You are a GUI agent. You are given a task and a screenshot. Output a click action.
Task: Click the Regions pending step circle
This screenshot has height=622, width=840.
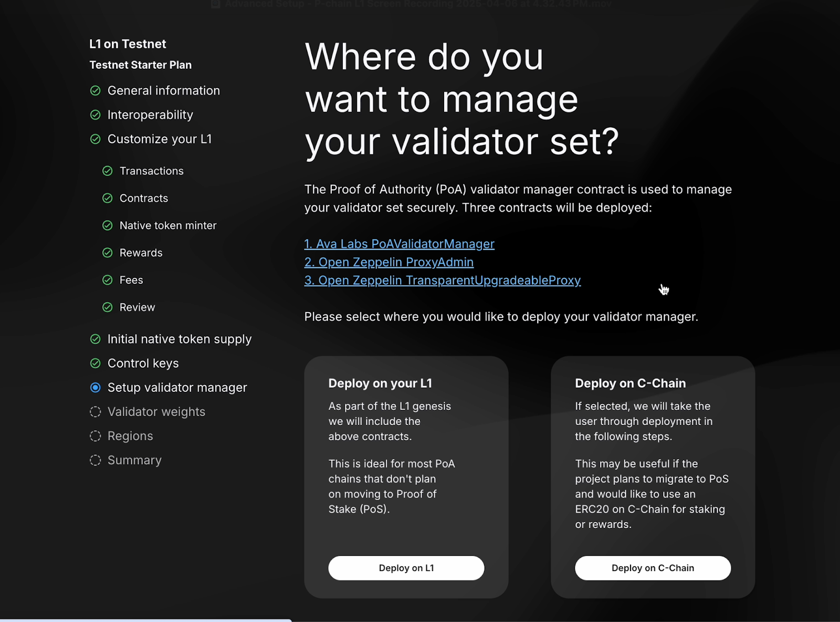tap(96, 436)
